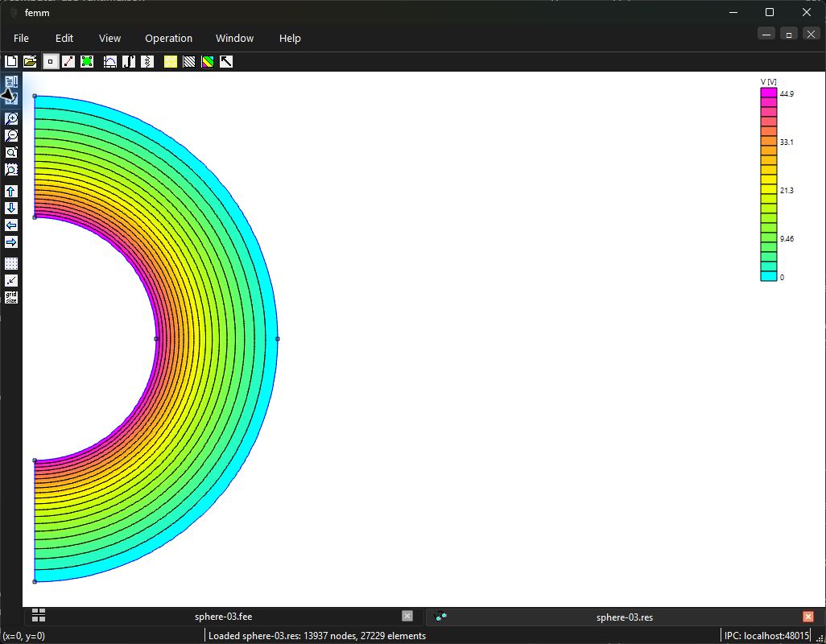826x644 pixels.
Task: Open the Edit menu
Action: tap(64, 39)
